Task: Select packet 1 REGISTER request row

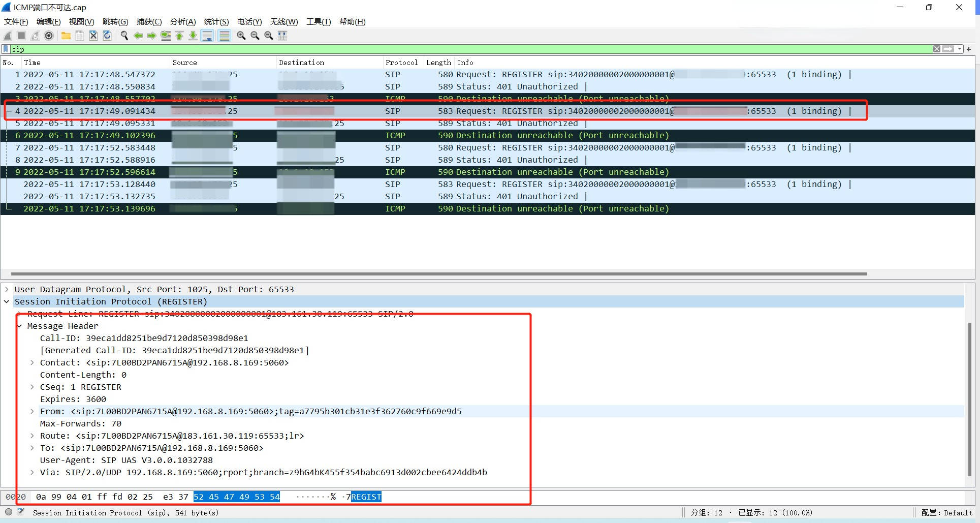Action: click(x=487, y=74)
